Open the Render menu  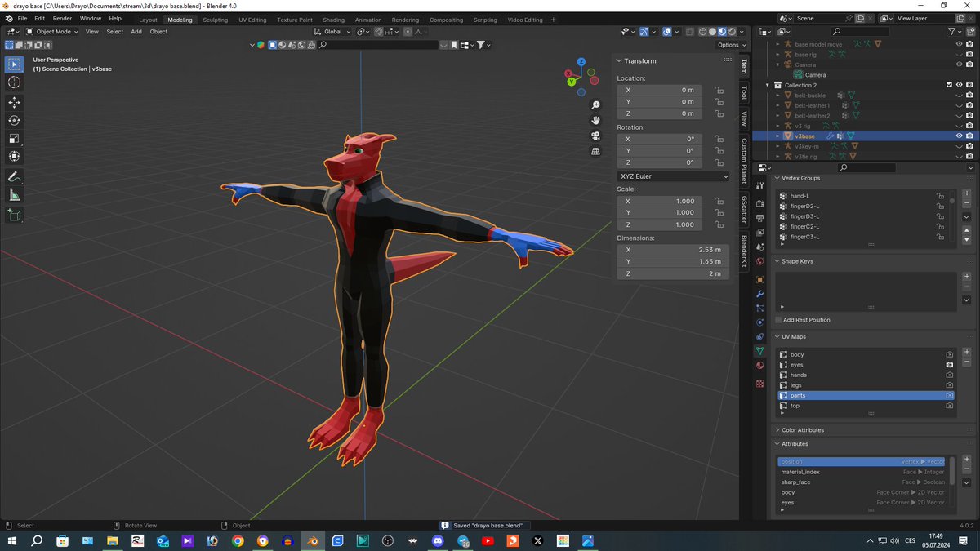point(62,19)
